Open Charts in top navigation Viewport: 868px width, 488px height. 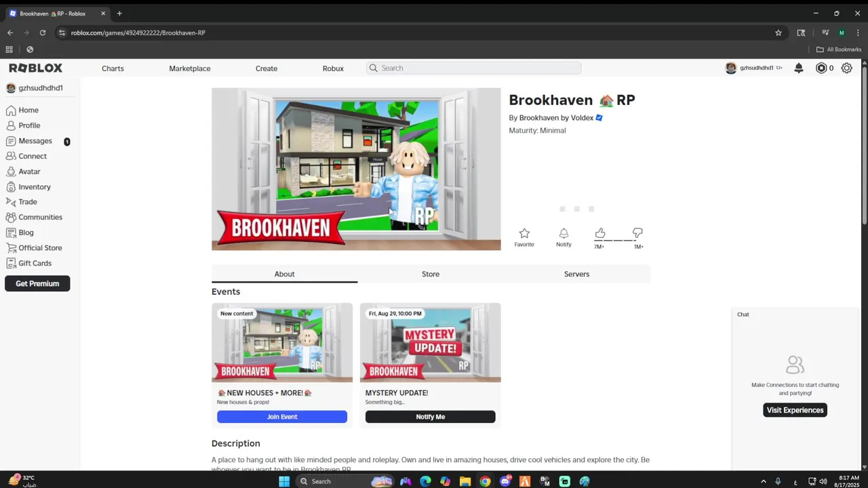(x=113, y=68)
